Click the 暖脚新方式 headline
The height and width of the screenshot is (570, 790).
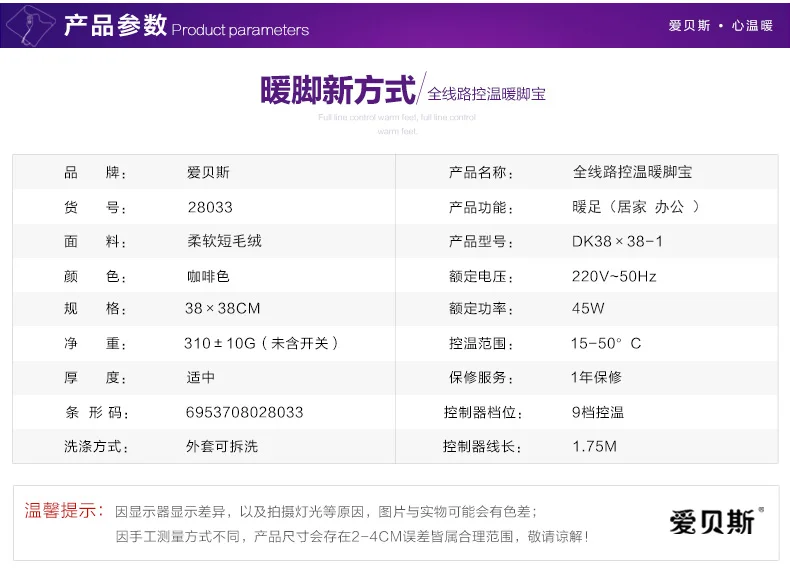[338, 90]
